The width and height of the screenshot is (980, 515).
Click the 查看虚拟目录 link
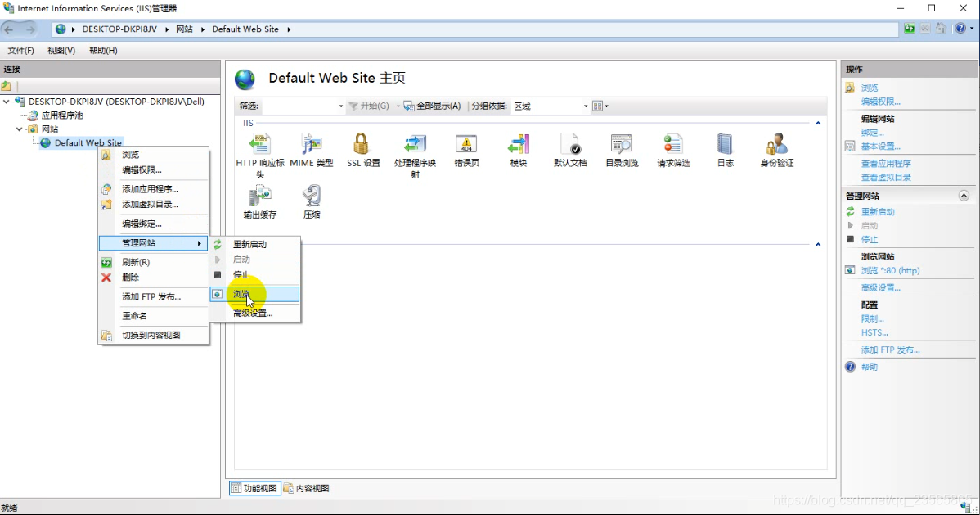click(x=886, y=177)
